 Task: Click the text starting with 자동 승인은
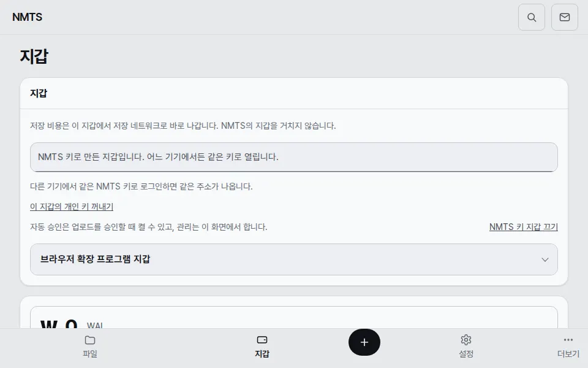pyautogui.click(x=148, y=227)
